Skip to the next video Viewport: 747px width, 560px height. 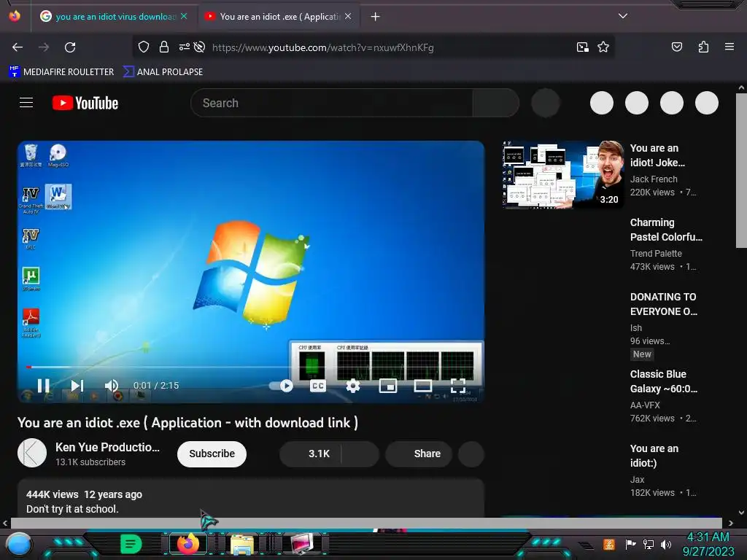[x=77, y=385]
